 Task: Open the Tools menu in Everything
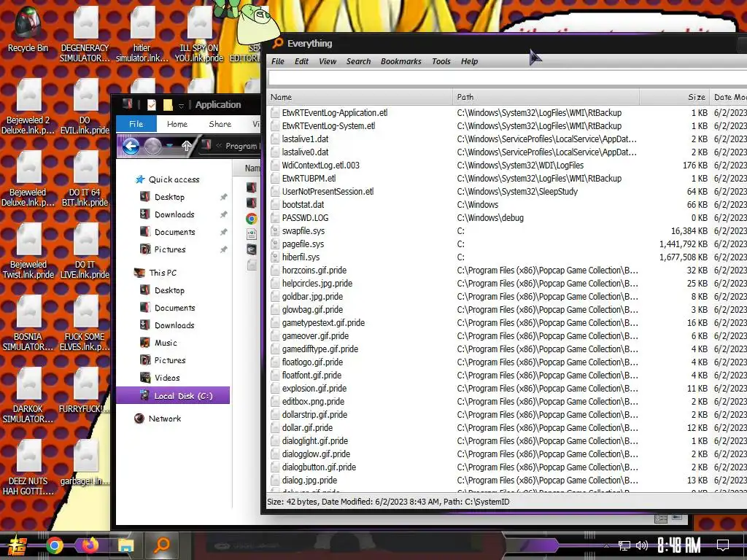[x=441, y=61]
